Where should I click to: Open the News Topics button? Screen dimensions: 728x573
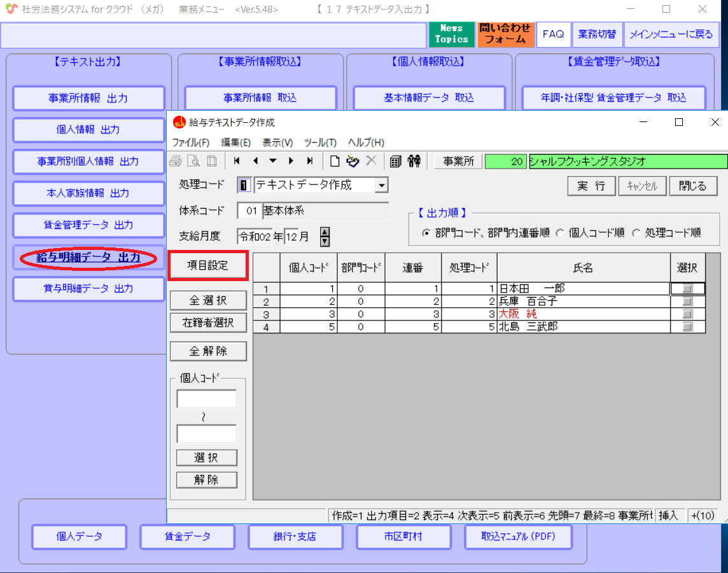(x=451, y=34)
